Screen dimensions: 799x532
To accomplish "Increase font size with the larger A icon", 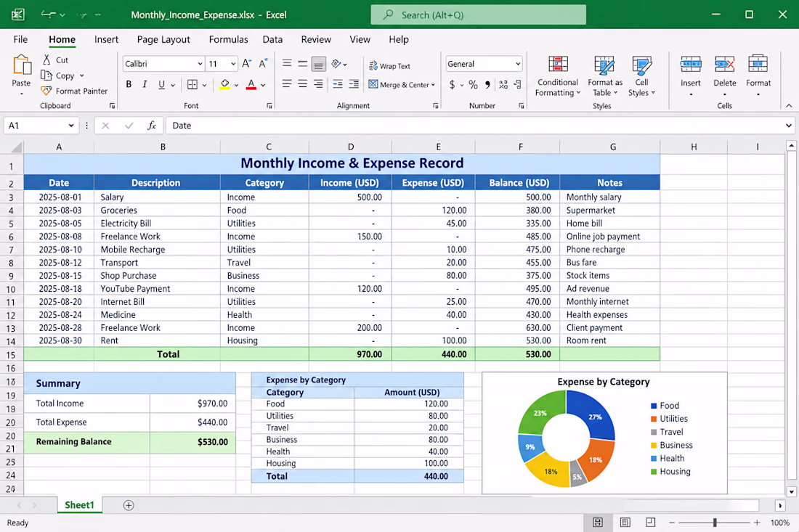I will 247,64.
